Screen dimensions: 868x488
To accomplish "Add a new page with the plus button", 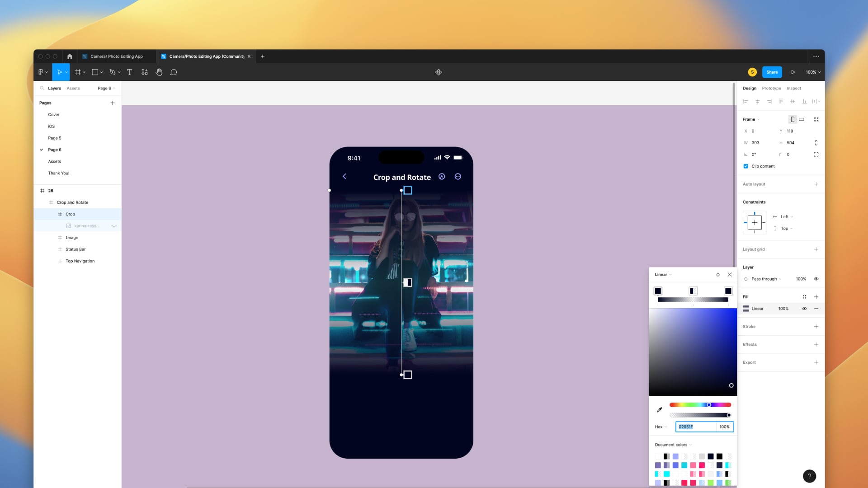I will (113, 103).
